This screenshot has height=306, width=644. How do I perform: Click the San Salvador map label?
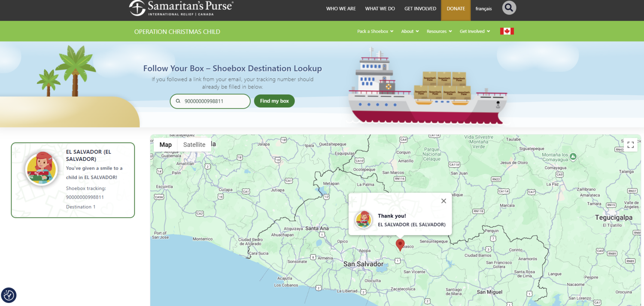[x=363, y=264]
